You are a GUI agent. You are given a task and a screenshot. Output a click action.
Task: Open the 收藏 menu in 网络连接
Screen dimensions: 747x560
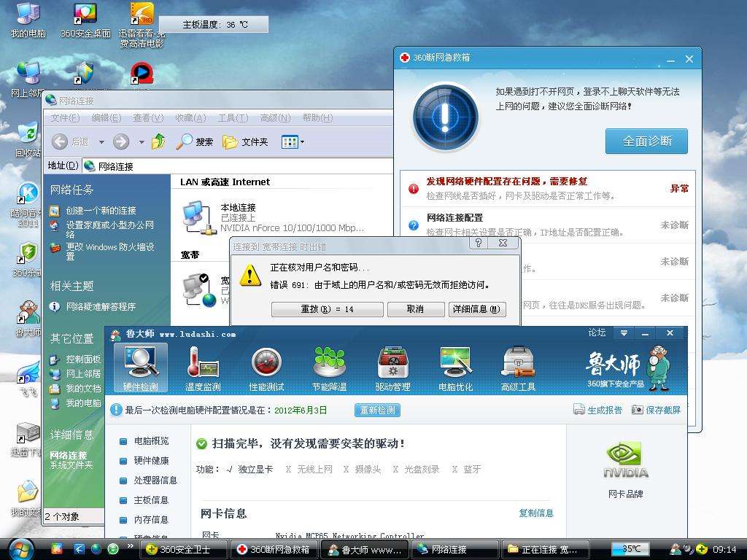pyautogui.click(x=190, y=117)
